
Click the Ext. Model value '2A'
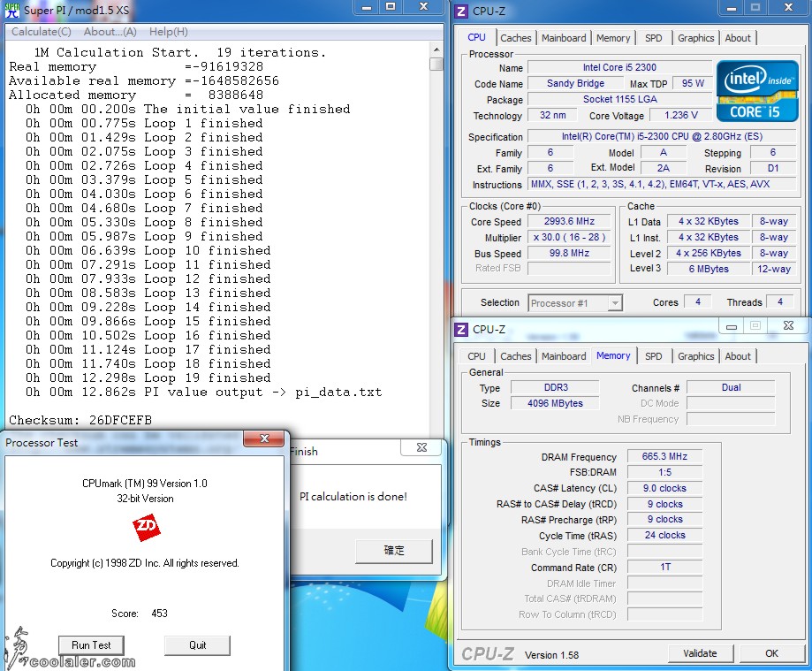click(664, 168)
